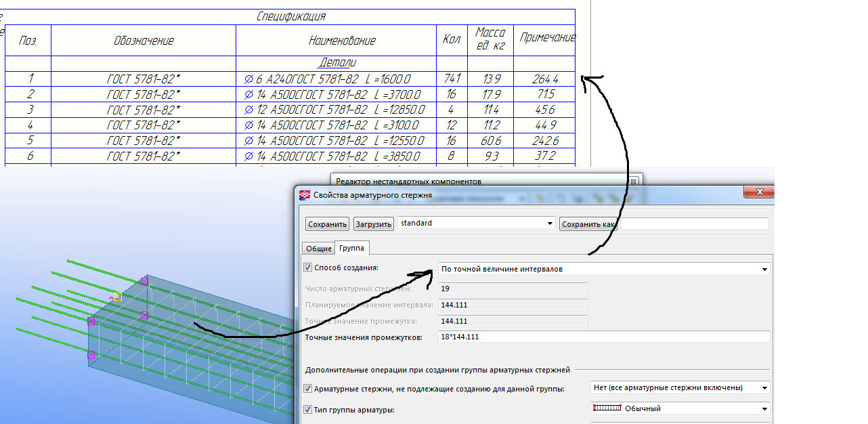Select the Группа tab

pyautogui.click(x=351, y=249)
